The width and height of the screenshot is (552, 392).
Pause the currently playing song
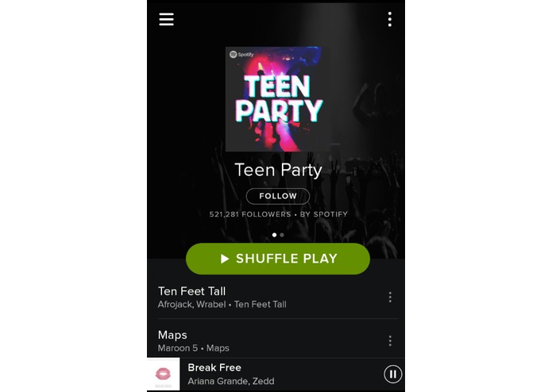(392, 374)
